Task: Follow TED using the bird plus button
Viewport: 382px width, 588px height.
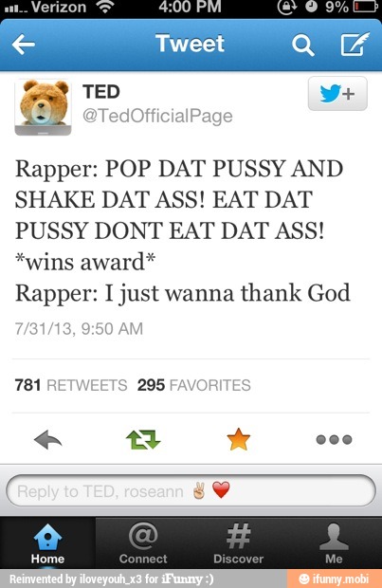Action: 337,93
